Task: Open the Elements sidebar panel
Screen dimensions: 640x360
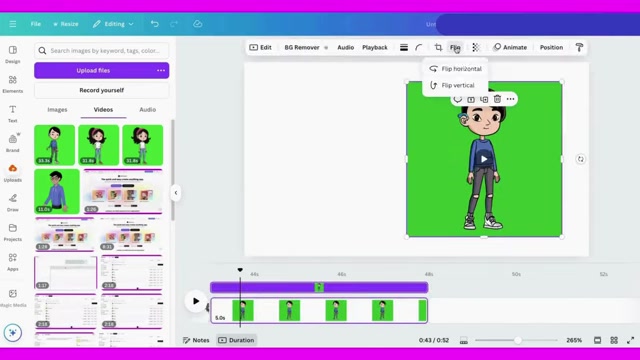Action: [x=13, y=84]
